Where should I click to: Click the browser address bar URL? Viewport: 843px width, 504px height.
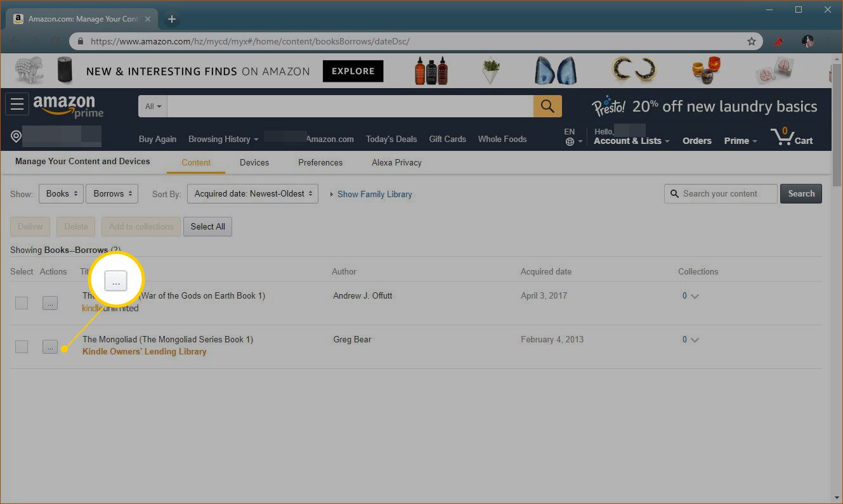tap(250, 42)
